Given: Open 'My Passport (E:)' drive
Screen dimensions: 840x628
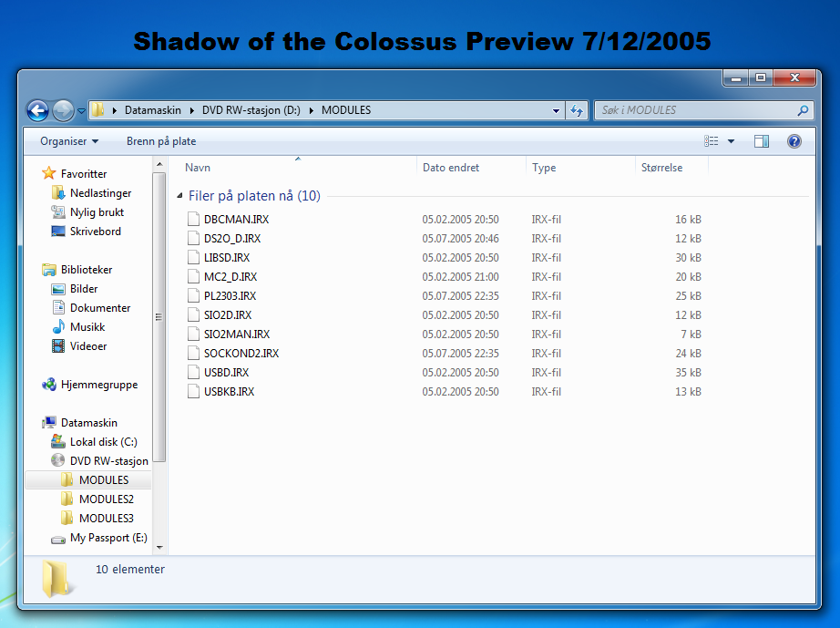Looking at the screenshot, I should [108, 538].
